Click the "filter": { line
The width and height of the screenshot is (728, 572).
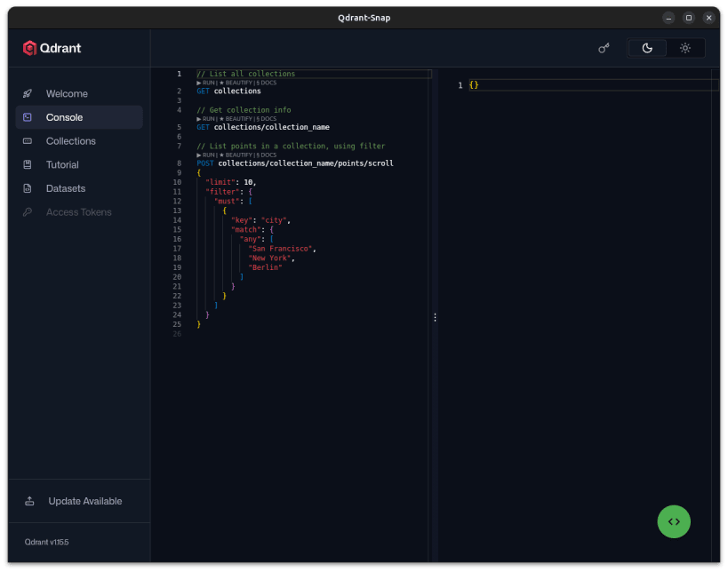(x=229, y=192)
